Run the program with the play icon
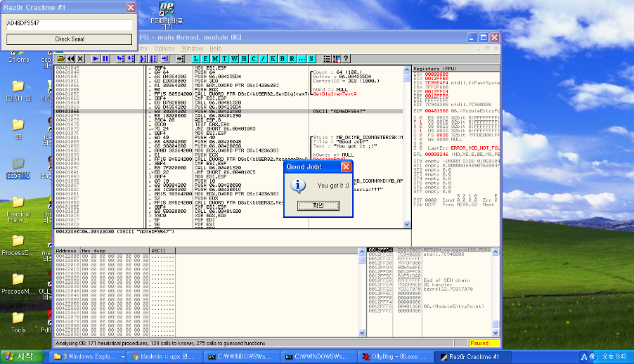This screenshot has width=634, height=364. tap(96, 59)
